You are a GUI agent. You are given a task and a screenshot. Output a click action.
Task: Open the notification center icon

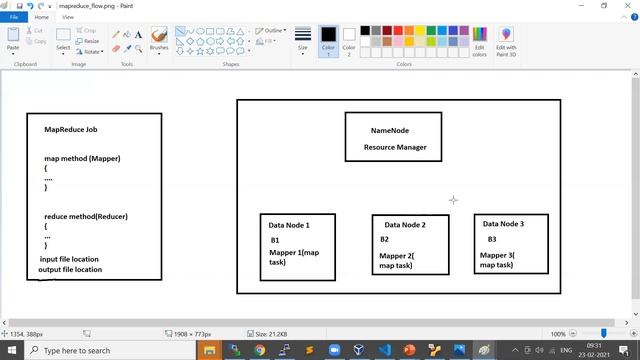623,350
